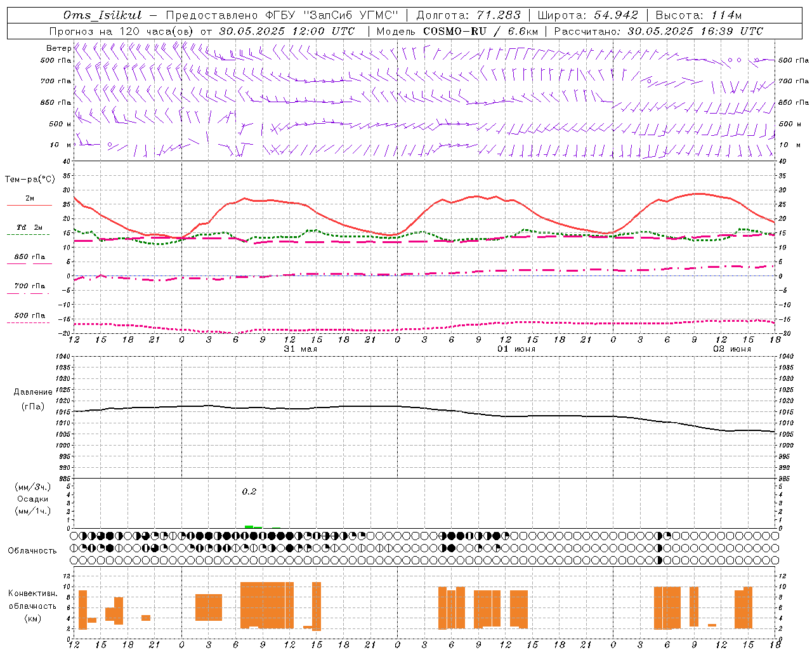Click the "Конвективн." convective panel label
The width and height of the screenshot is (812, 650).
tap(33, 594)
